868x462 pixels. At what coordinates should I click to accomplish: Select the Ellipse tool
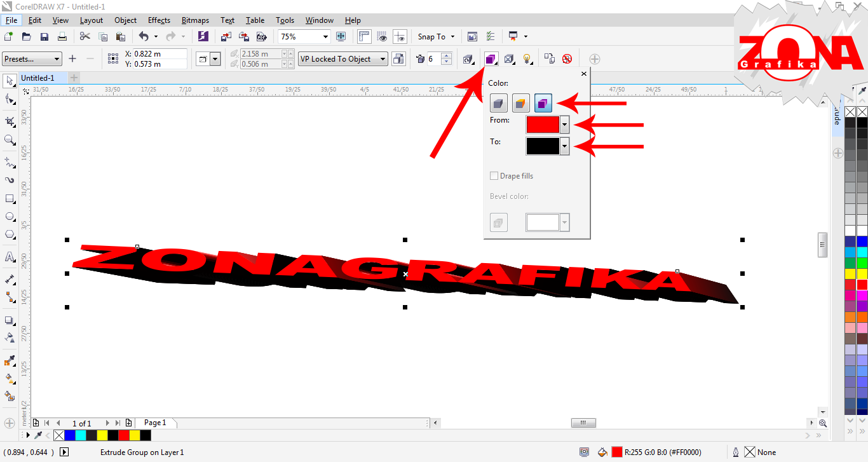tap(10, 217)
